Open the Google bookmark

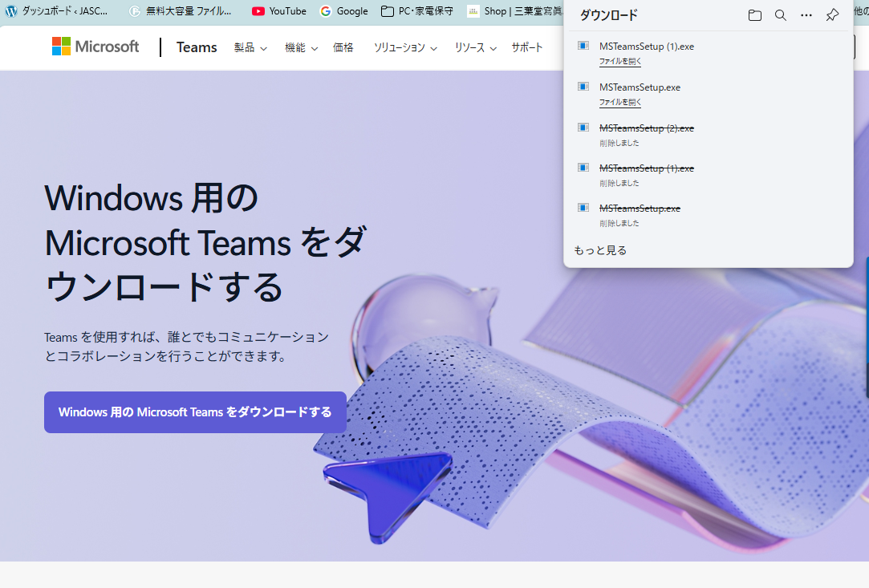point(344,11)
